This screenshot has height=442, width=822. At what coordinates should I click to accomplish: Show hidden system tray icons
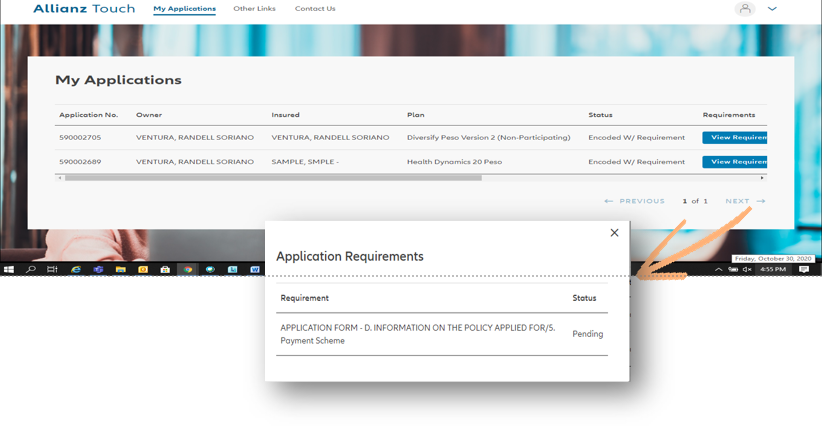[718, 269]
